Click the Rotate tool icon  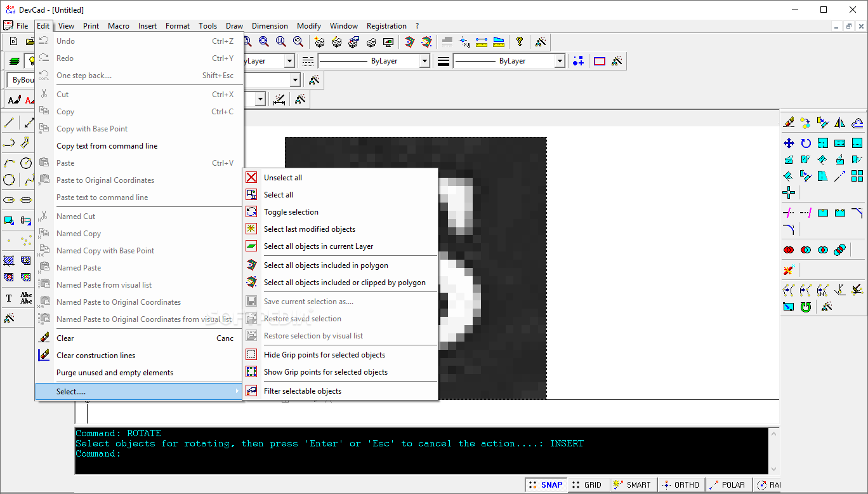click(x=806, y=143)
